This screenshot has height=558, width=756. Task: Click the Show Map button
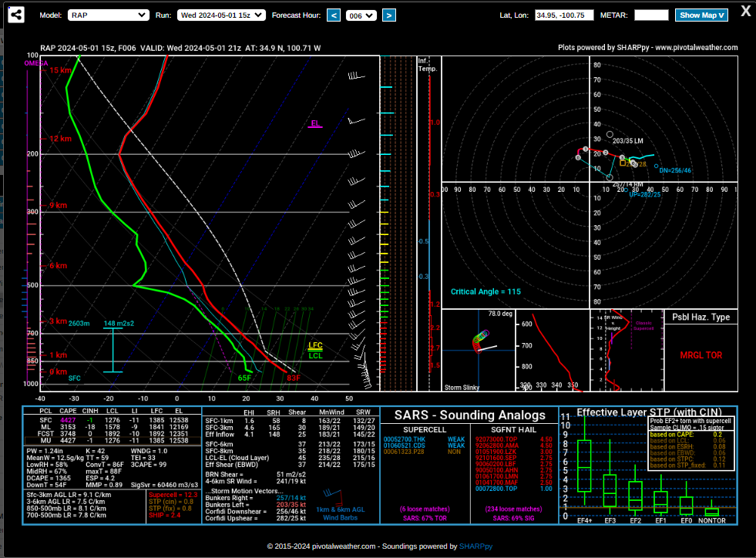tap(701, 15)
